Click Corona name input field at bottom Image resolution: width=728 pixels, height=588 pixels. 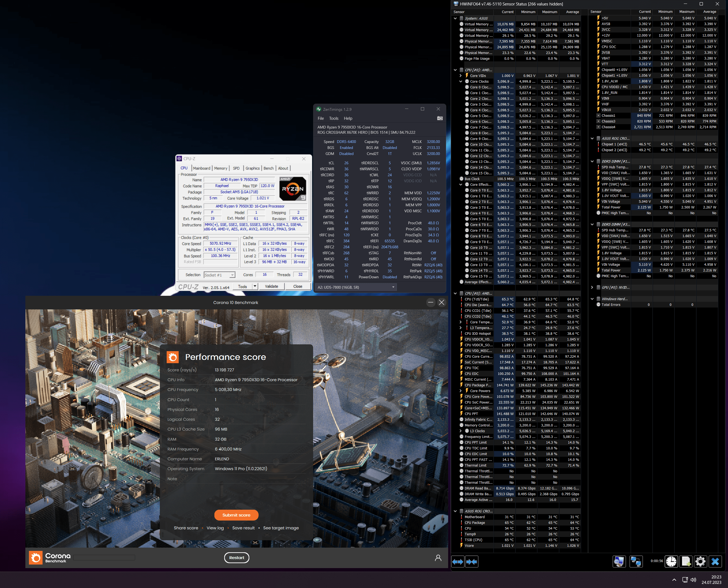pos(104,557)
